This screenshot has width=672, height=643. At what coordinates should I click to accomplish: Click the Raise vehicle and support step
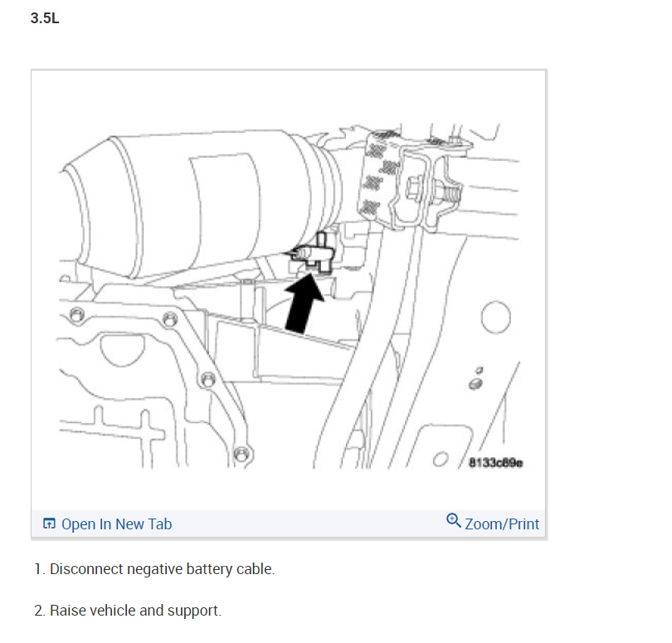coord(128,611)
